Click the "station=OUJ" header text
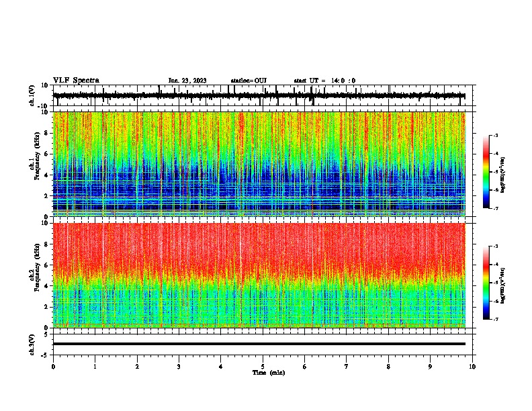 point(249,81)
